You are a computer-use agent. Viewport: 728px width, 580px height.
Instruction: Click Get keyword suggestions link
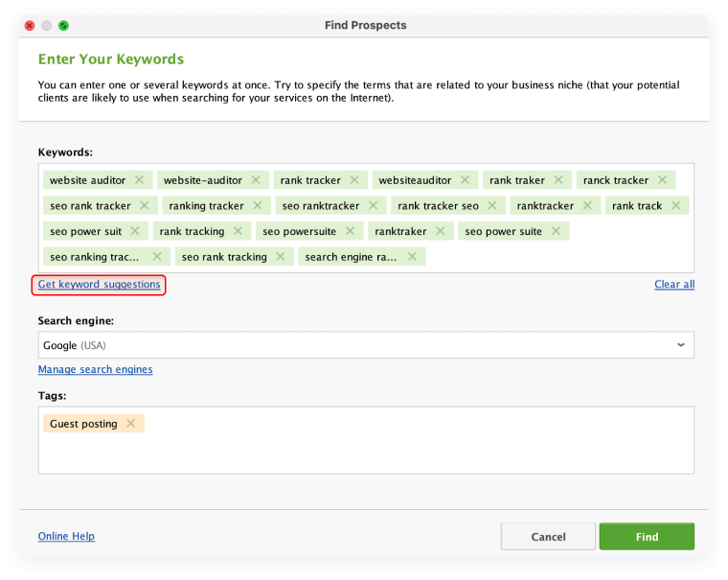point(100,285)
